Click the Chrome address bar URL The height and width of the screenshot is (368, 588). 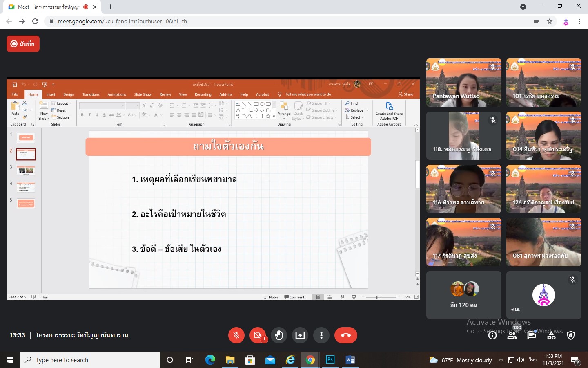(x=122, y=21)
